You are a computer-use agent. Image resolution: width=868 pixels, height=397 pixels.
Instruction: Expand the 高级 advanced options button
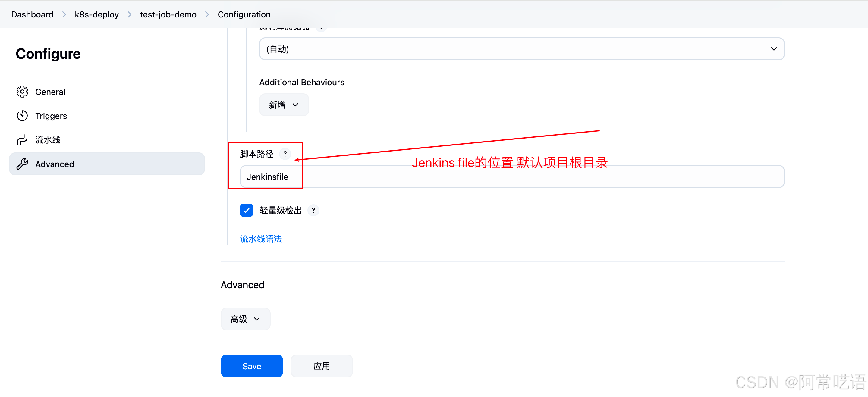(x=245, y=319)
